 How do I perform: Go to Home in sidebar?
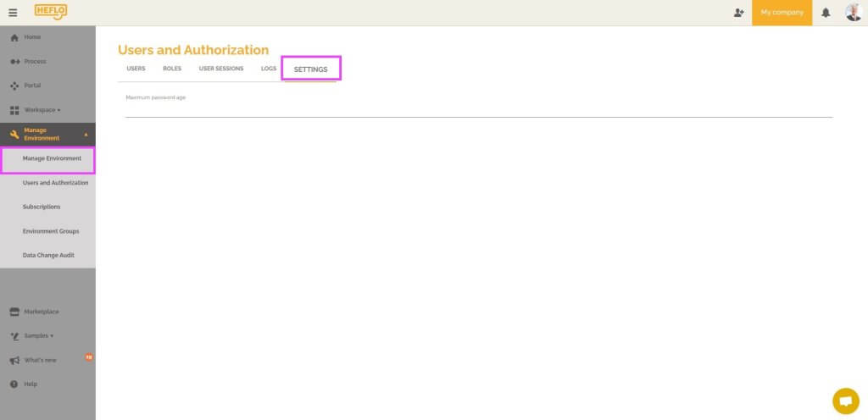[x=32, y=37]
